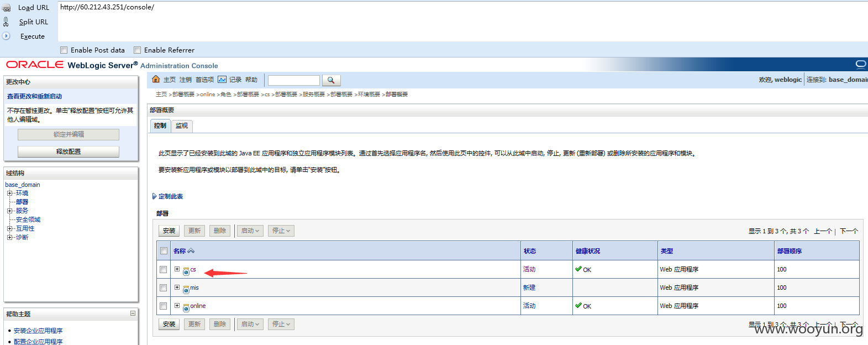The image size is (868, 345).
Task: Open the cs deployment link
Action: pos(193,269)
